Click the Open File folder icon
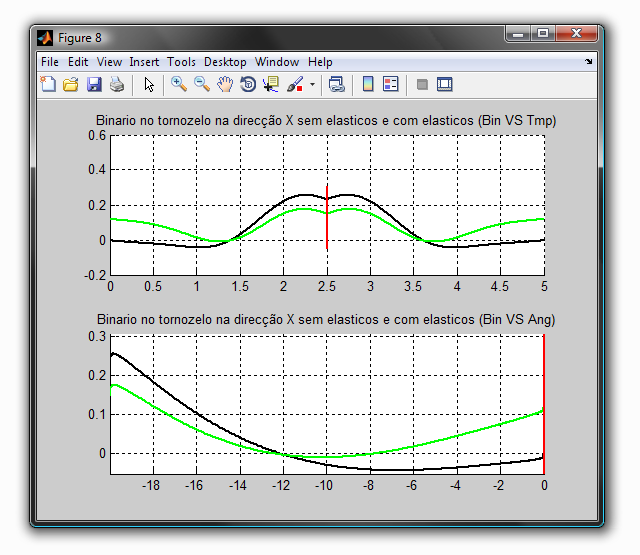 click(x=71, y=85)
